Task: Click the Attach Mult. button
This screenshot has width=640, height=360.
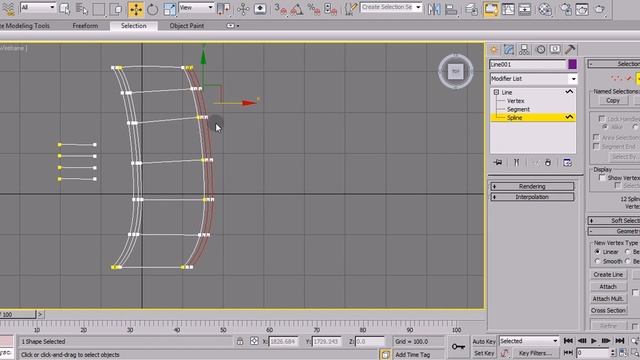Action: (608, 299)
